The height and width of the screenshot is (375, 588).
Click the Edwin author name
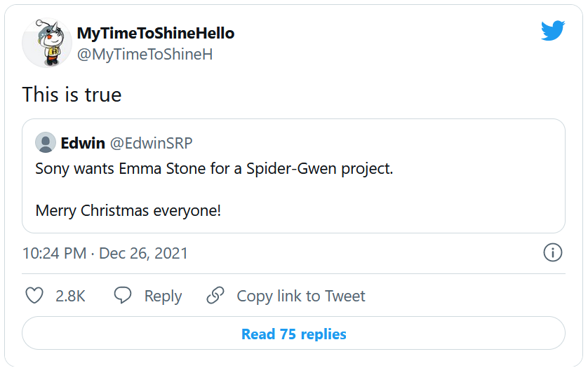point(83,143)
